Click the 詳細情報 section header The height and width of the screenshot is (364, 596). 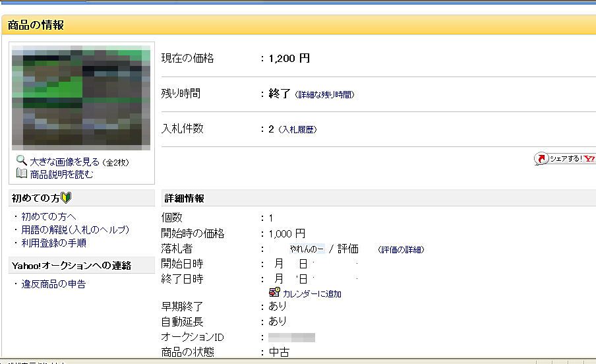point(185,198)
